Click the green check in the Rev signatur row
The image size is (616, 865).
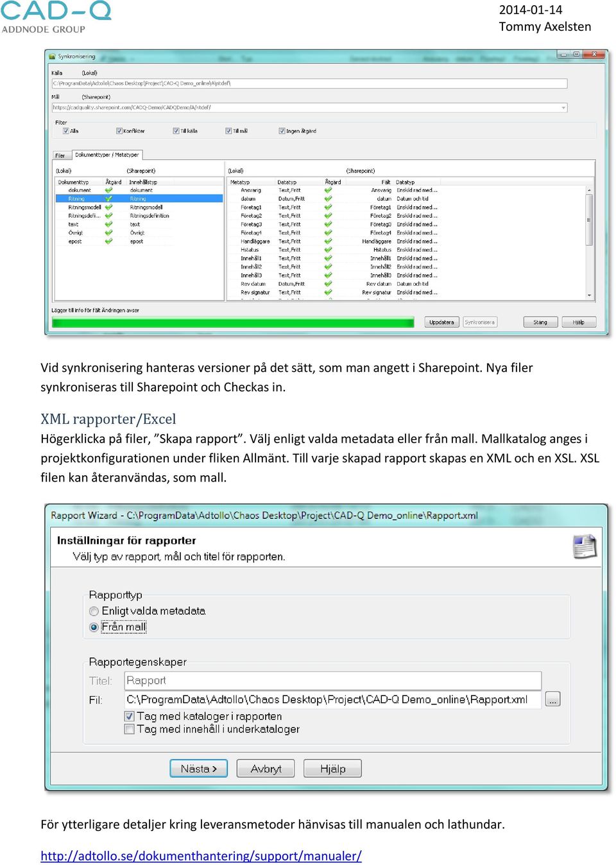click(328, 292)
